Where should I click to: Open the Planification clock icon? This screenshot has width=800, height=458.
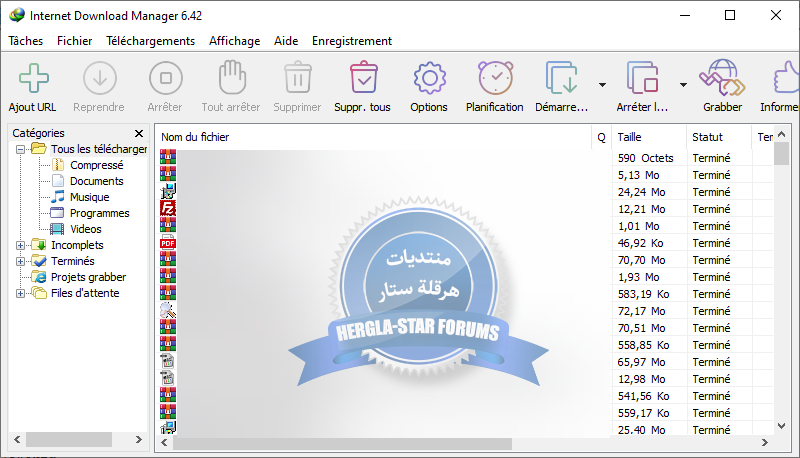(x=495, y=78)
